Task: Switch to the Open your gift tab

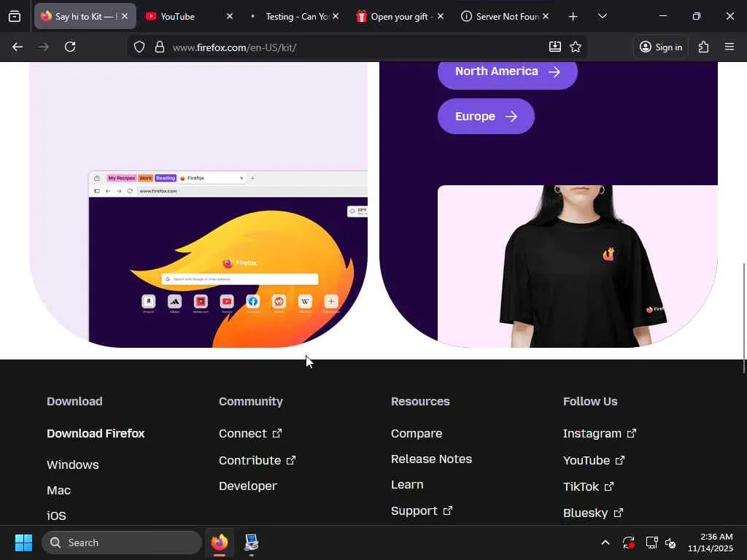Action: point(399,16)
